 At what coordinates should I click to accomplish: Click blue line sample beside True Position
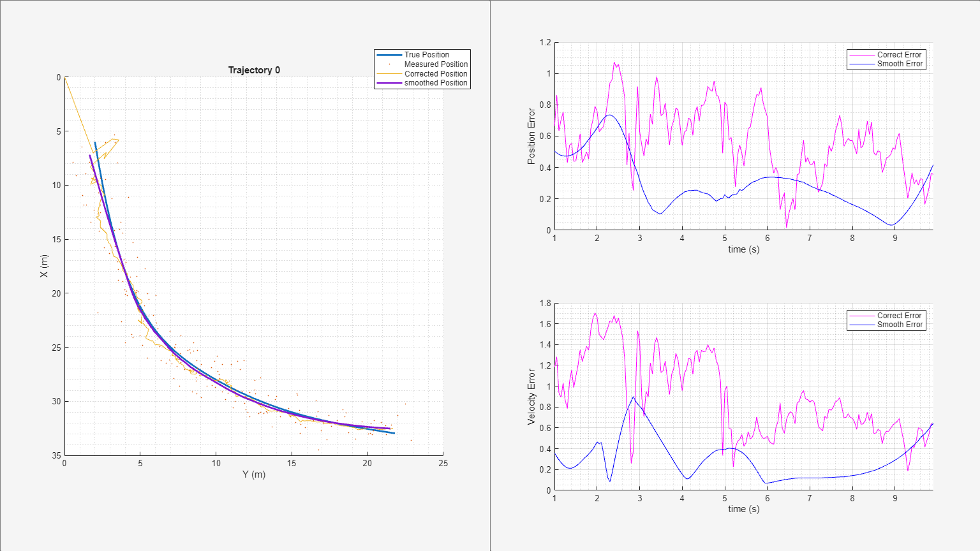[389, 55]
